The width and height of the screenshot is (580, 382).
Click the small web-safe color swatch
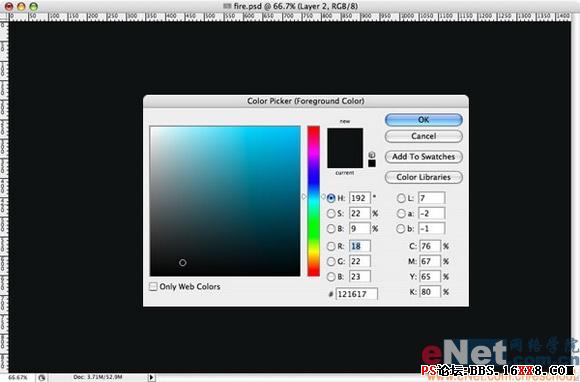click(x=372, y=163)
